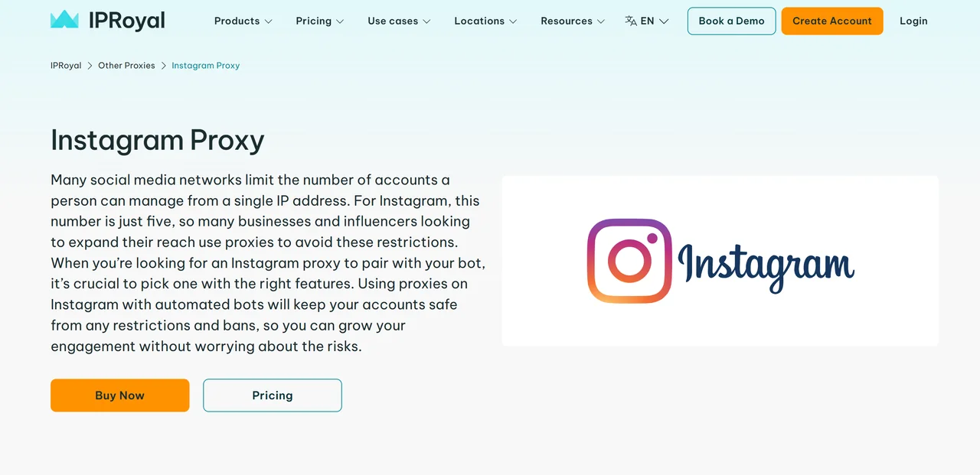Navigate to IPRoyal via breadcrumb
The image size is (980, 475).
click(66, 65)
